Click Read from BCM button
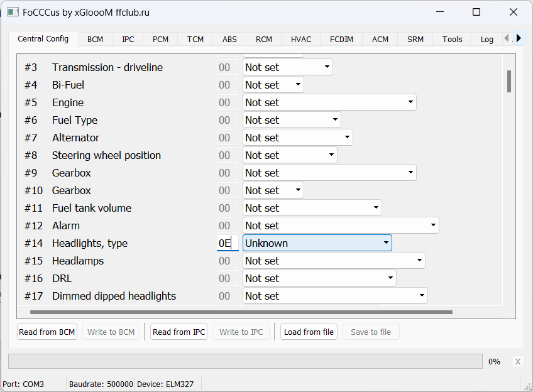Viewport: 533px width, 392px height. 47,332
